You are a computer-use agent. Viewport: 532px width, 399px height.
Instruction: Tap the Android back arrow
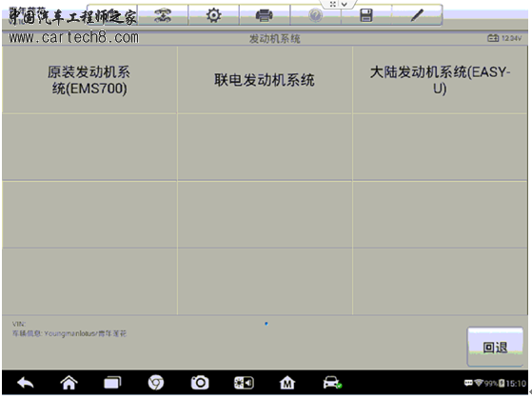pos(26,383)
